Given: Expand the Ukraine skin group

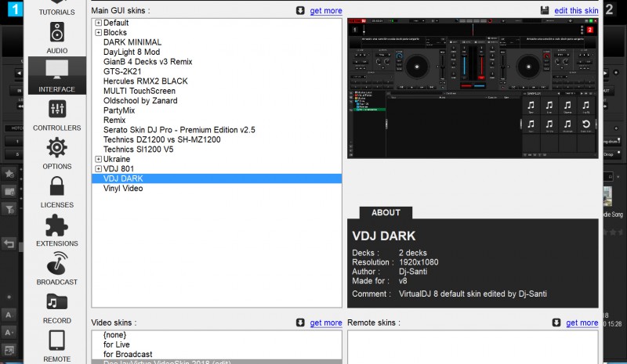Looking at the screenshot, I should (x=98, y=159).
